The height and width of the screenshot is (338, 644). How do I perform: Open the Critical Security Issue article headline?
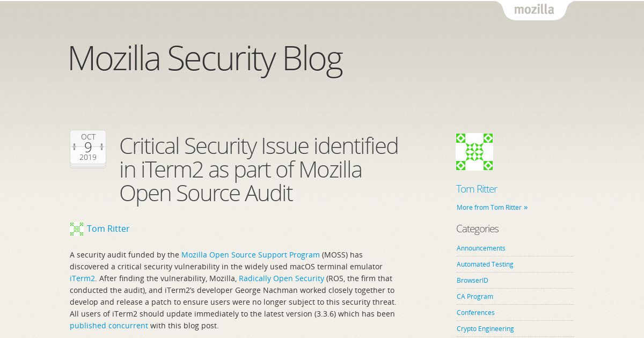pos(259,170)
